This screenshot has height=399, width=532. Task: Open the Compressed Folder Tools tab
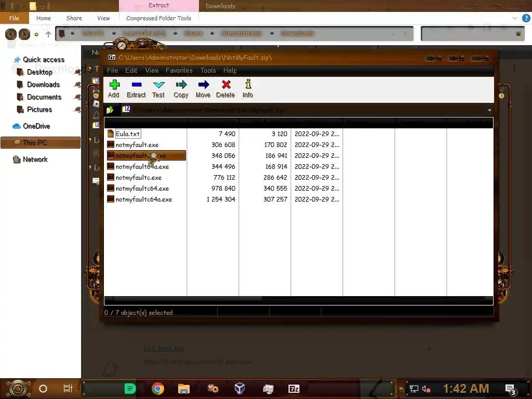click(159, 18)
